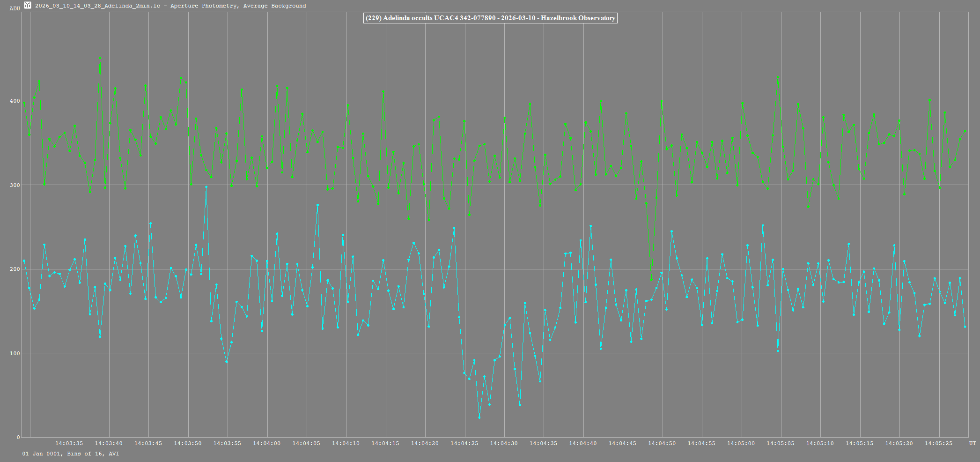Viewport: 980px width, 462px height.
Task: Click the UT label at axis end
Action: coord(973,443)
